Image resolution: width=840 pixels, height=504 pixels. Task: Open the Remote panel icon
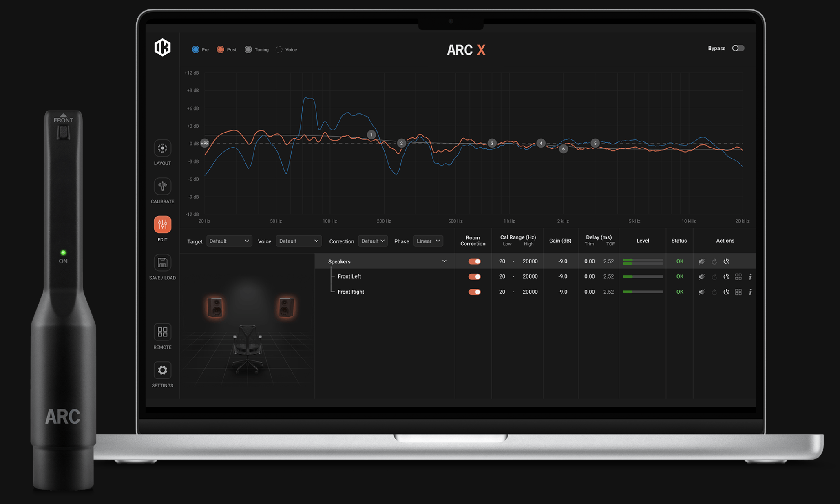[162, 332]
